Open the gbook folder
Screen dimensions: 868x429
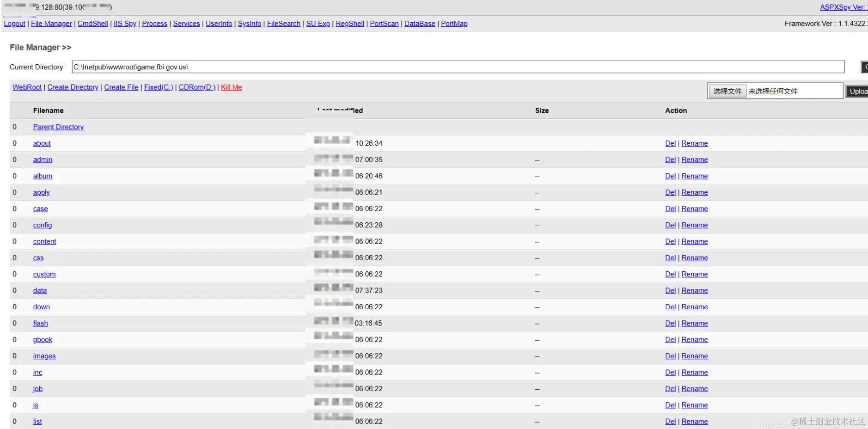click(x=43, y=340)
